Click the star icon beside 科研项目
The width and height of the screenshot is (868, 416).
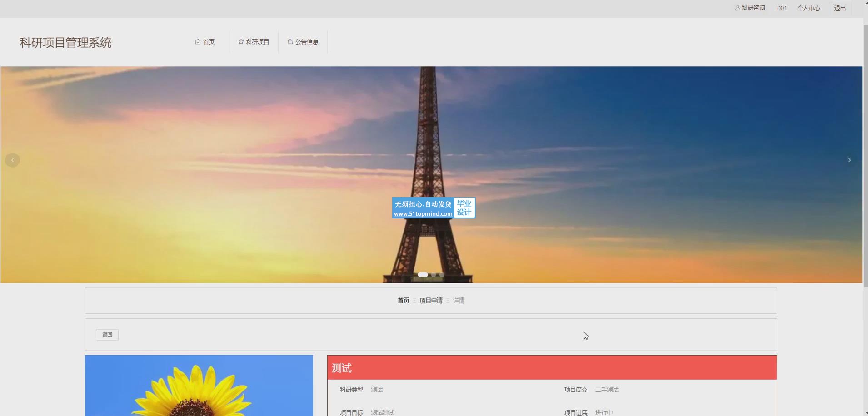(x=241, y=41)
